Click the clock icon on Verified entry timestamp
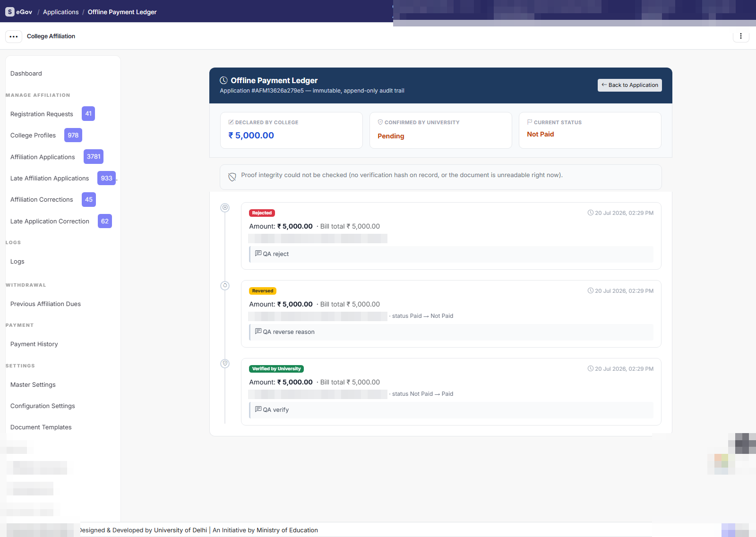Viewport: 756px width, 537px height. 591,369
